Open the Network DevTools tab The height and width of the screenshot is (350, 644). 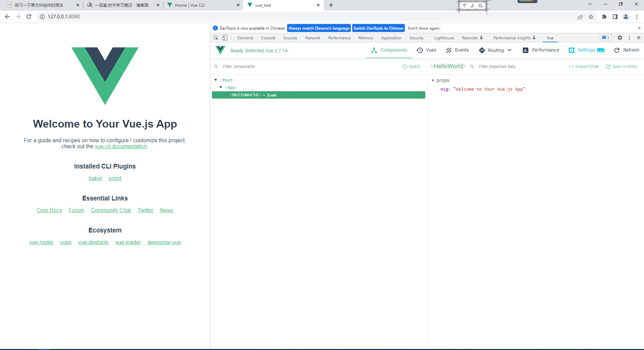pyautogui.click(x=312, y=38)
